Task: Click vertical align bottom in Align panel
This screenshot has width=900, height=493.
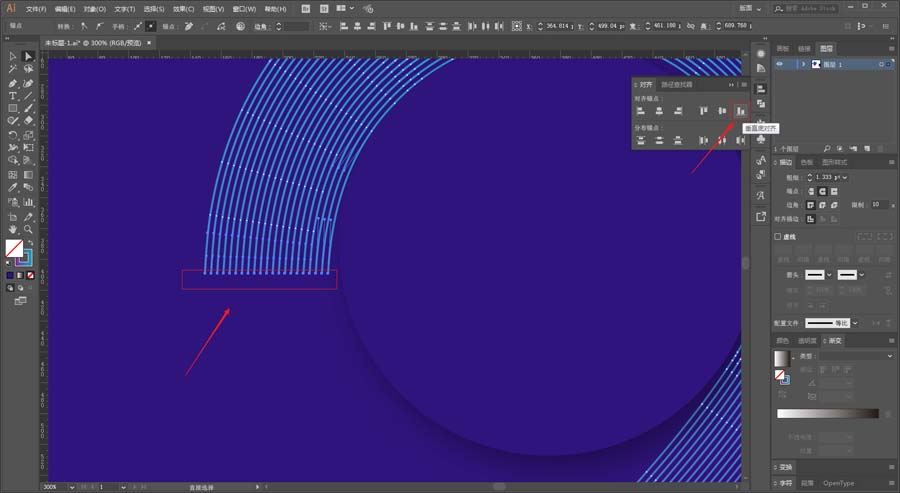Action: click(x=740, y=111)
